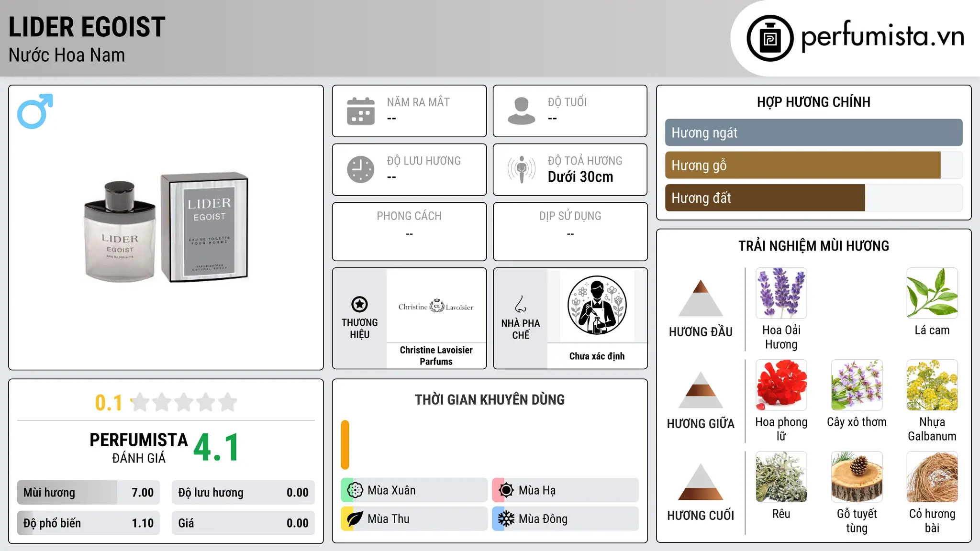Click the nose icon above Nhà pha chế

[x=521, y=304]
